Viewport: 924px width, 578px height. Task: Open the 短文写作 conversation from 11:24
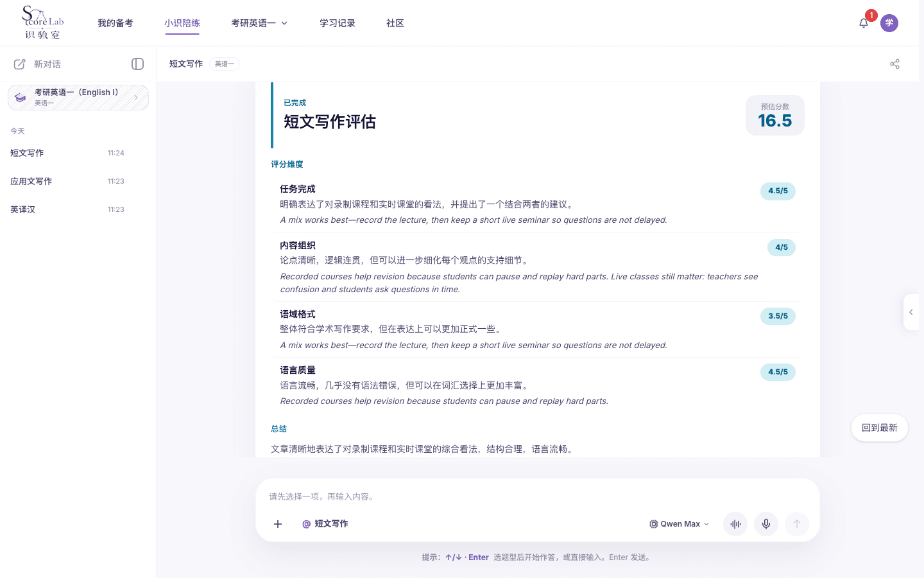pos(67,153)
